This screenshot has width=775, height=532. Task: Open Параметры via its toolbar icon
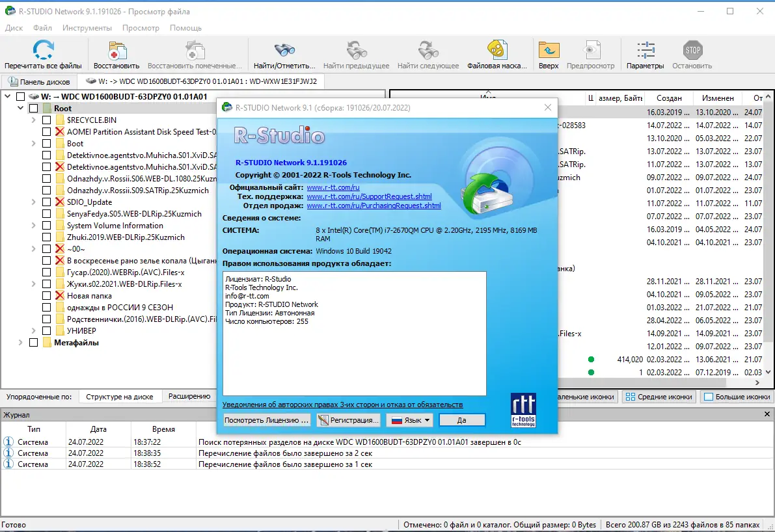coord(645,51)
